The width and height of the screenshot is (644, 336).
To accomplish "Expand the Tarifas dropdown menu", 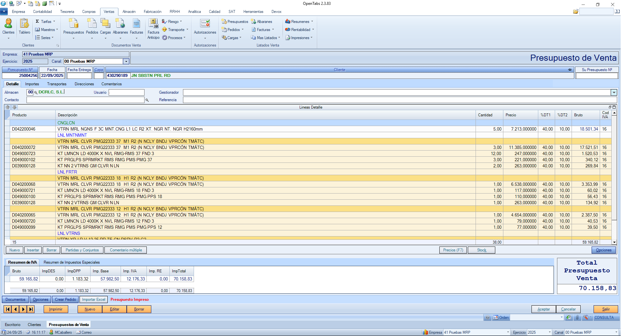I will pos(46,22).
